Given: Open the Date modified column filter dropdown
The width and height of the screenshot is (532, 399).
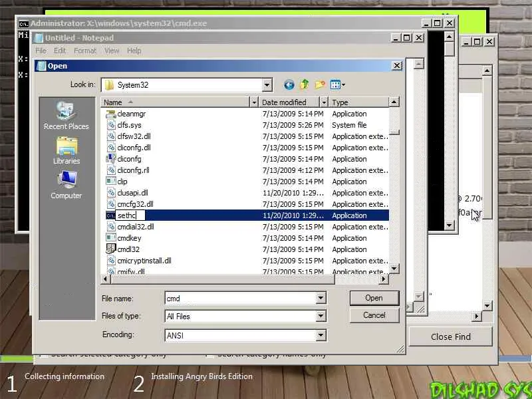Looking at the screenshot, I should click(x=324, y=102).
